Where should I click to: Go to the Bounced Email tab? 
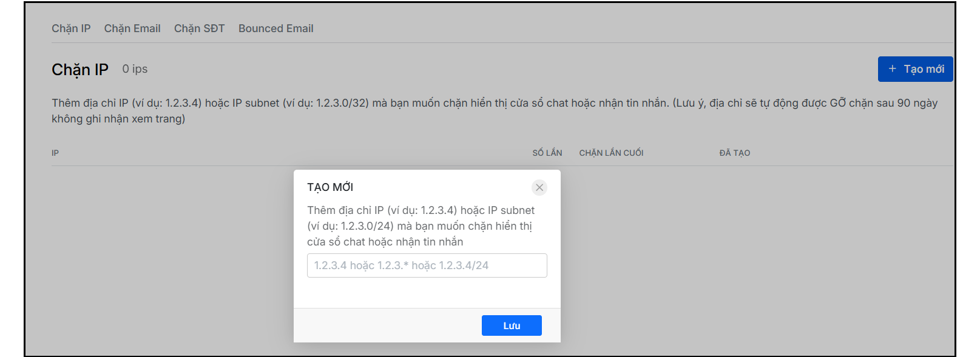pos(275,28)
